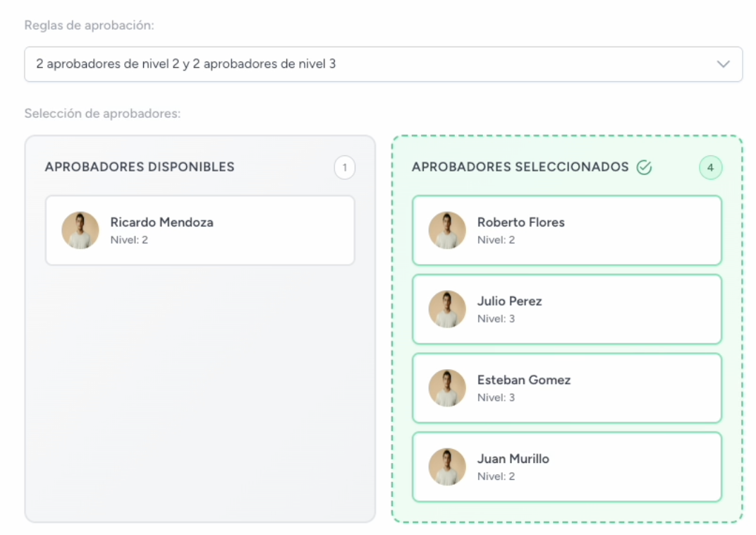Click the counter badge showing 1 available approver
Image resolution: width=756 pixels, height=535 pixels.
point(344,167)
